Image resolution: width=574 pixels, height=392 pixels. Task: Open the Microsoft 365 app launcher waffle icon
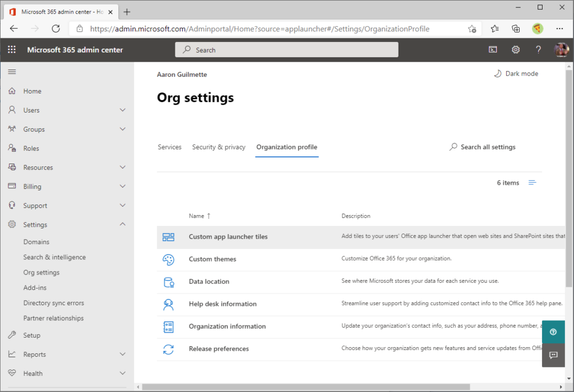pyautogui.click(x=11, y=49)
